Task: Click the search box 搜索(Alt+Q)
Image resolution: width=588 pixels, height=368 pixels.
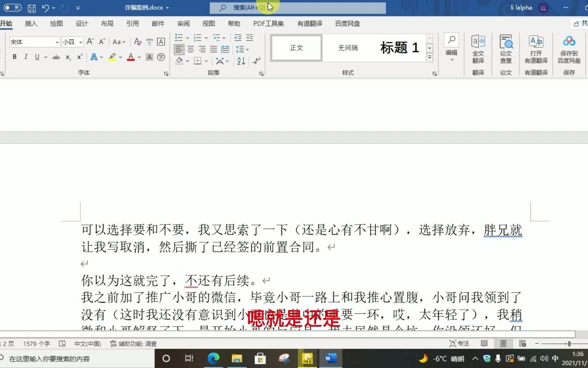Action: [298, 7]
